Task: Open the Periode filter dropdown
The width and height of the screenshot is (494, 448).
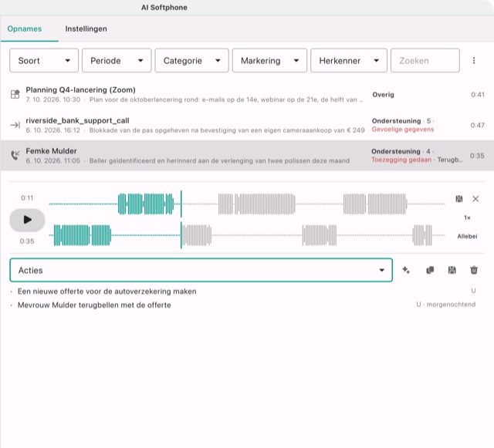Action: 117,60
